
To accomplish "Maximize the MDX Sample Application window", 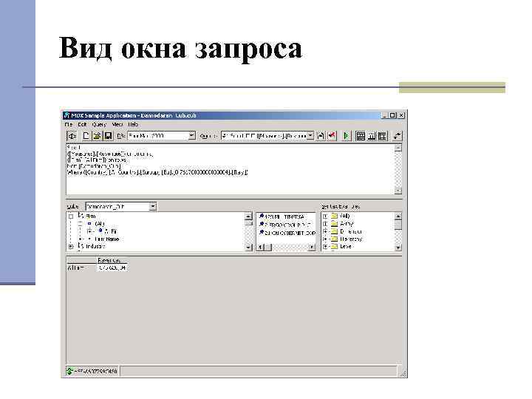I will [x=392, y=115].
